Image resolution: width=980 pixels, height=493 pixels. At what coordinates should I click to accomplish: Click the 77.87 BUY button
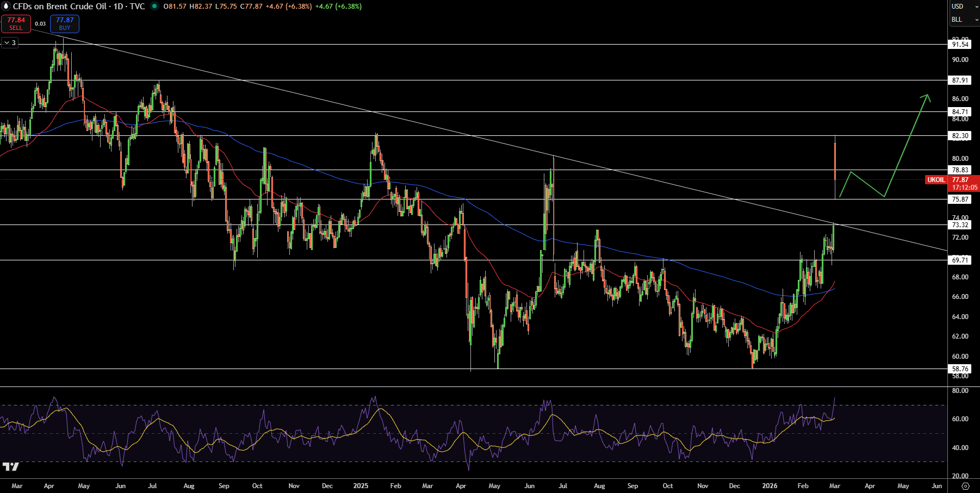65,23
